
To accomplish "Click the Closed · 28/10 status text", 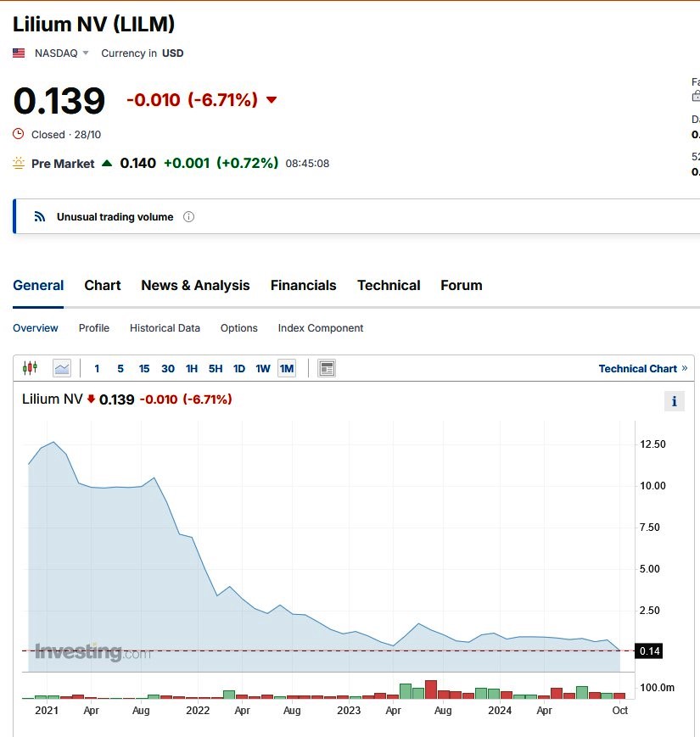I will click(66, 135).
